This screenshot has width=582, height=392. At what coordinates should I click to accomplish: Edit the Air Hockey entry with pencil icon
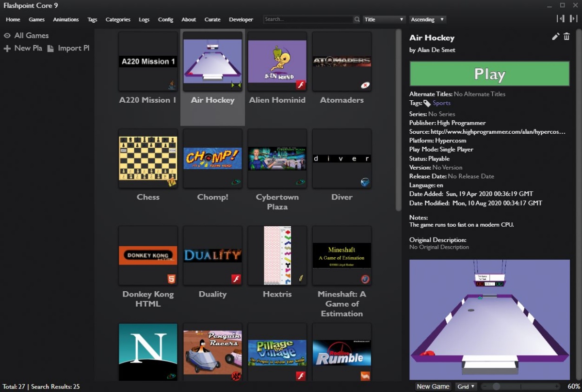(556, 37)
